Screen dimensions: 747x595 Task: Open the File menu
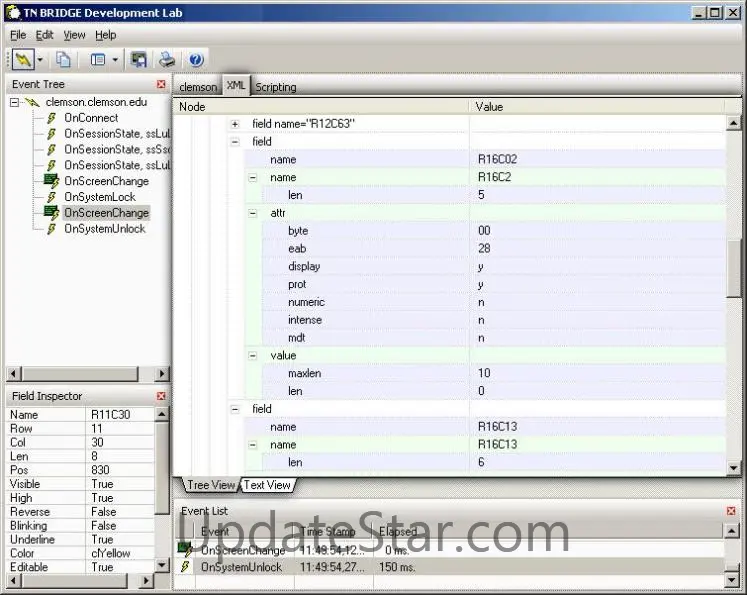coord(18,35)
